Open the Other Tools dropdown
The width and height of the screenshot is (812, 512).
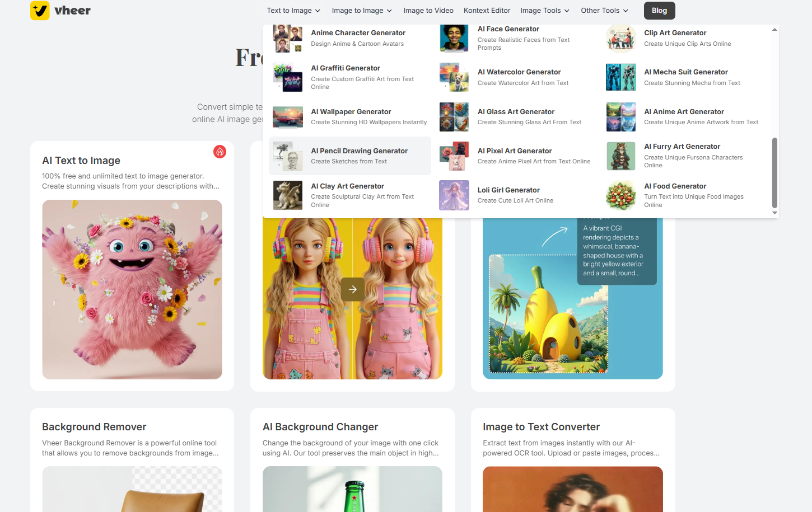pos(605,11)
